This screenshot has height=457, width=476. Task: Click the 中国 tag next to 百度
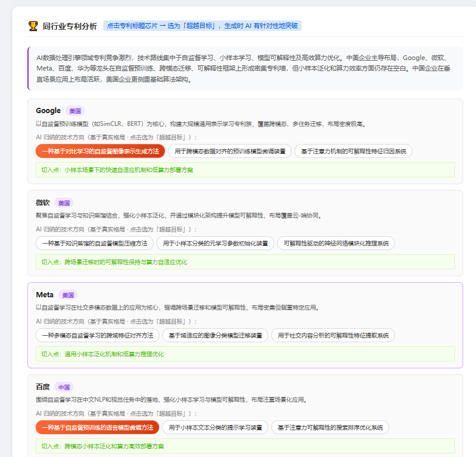click(x=64, y=387)
